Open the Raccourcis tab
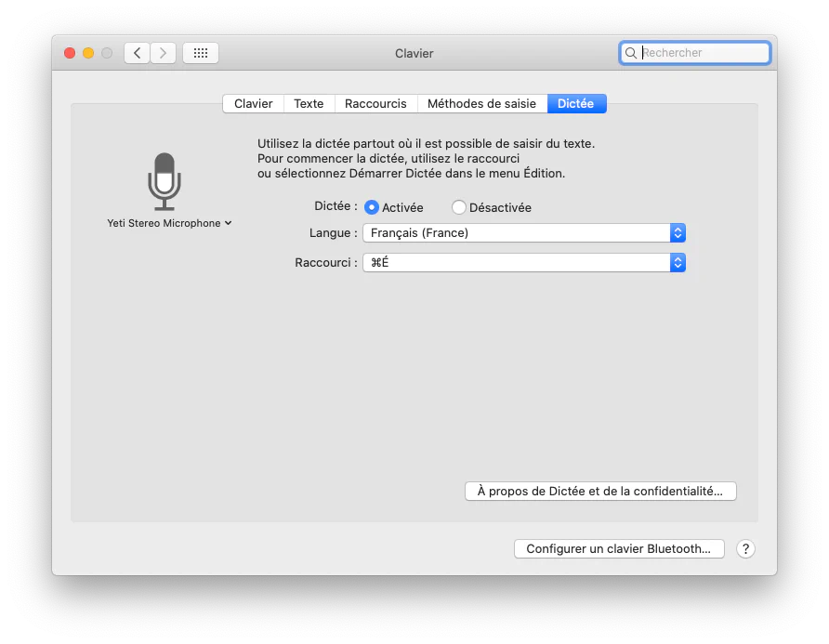Viewport: 829px width, 644px height. [x=375, y=104]
